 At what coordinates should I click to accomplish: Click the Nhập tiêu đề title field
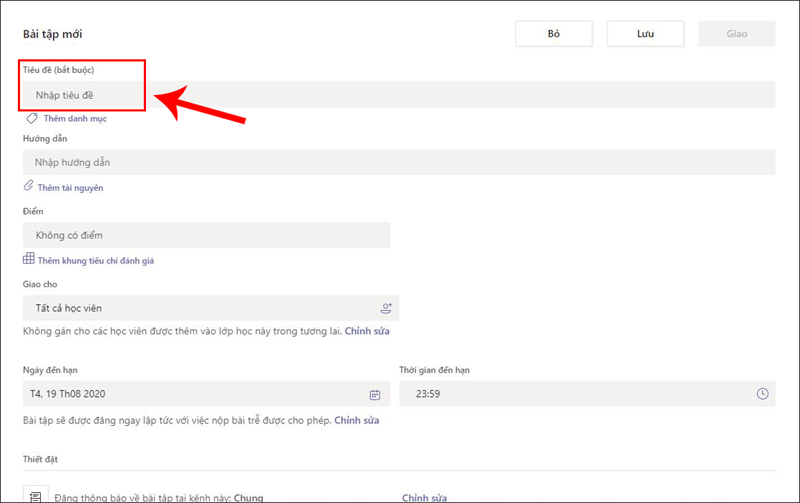click(x=400, y=94)
